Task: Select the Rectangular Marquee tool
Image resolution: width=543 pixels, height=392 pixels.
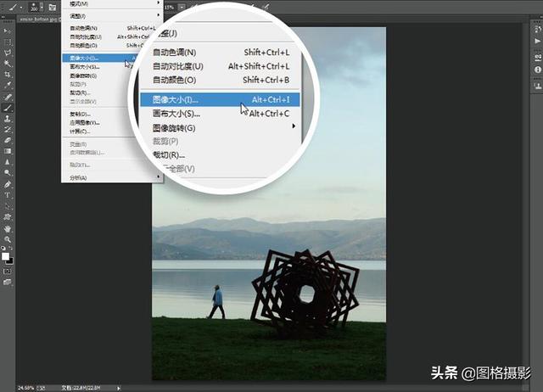Action: coord(8,42)
